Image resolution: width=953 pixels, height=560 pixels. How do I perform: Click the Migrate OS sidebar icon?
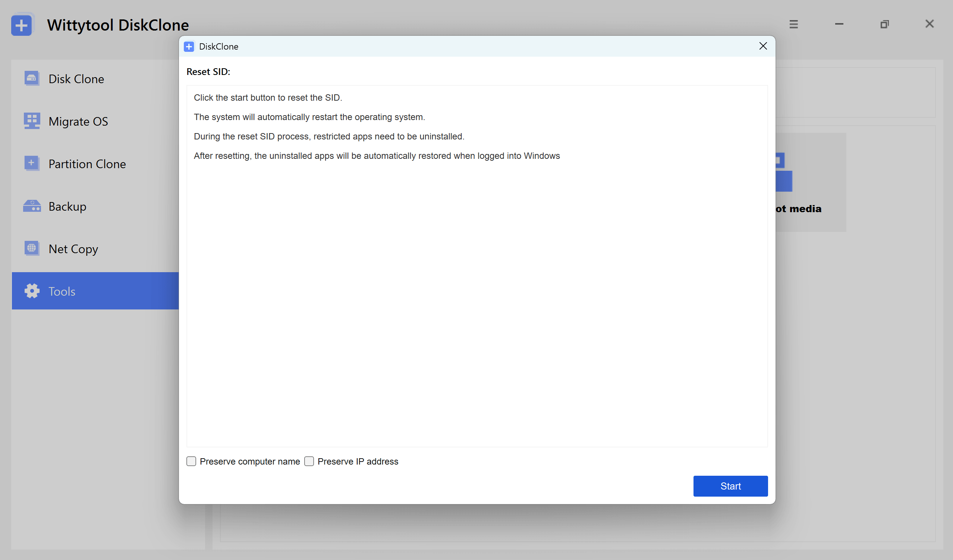click(x=32, y=121)
